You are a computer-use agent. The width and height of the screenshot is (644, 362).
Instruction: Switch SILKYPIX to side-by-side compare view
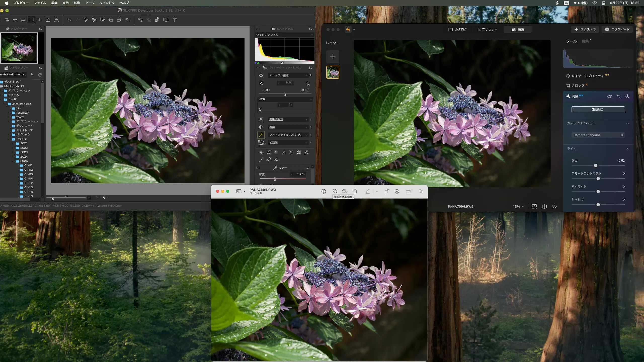tap(40, 20)
